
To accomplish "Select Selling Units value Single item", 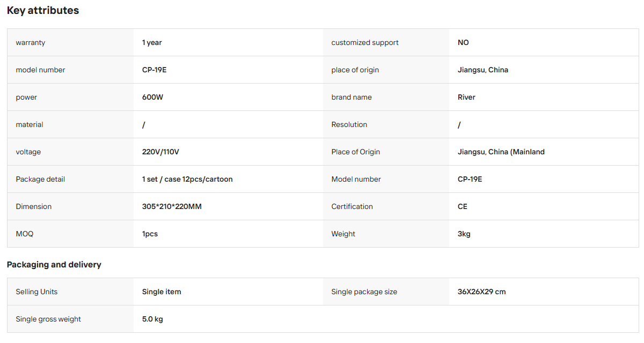I will [x=162, y=292].
